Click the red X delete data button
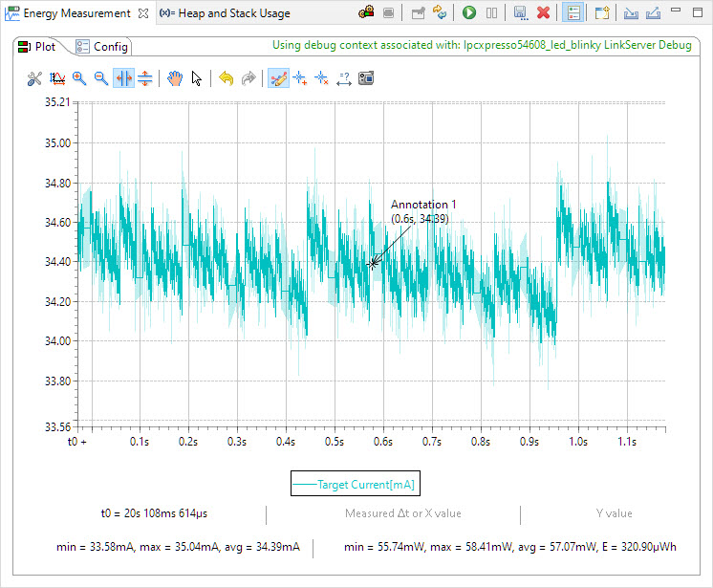713x588 pixels. 543,13
